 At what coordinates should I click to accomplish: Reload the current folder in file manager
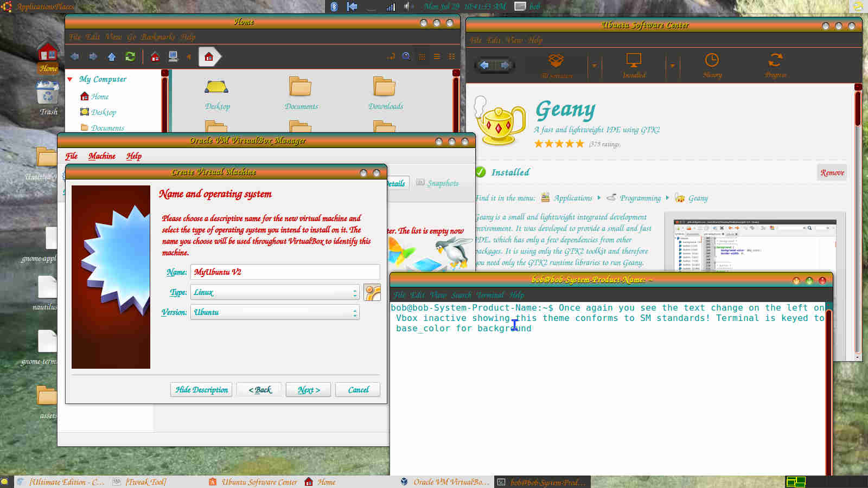coord(130,56)
